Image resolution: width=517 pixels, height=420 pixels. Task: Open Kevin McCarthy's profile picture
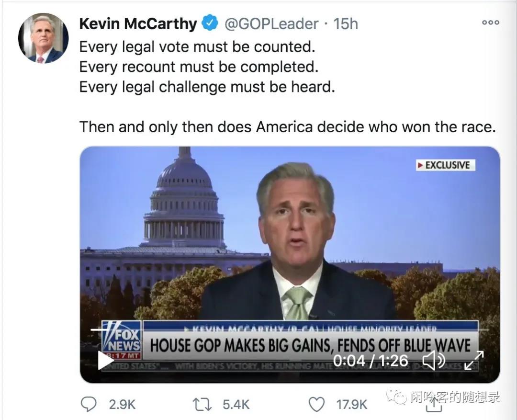click(43, 38)
